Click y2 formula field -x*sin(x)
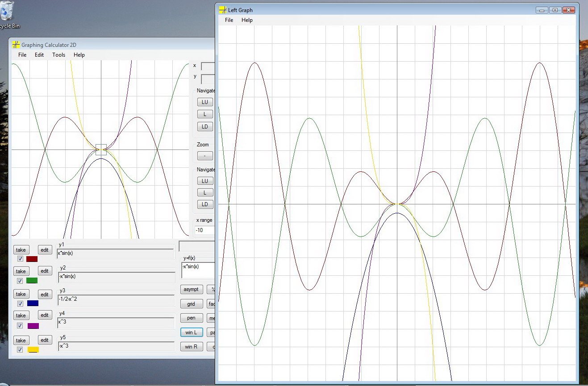Image resolution: width=588 pixels, height=386 pixels. [116, 277]
